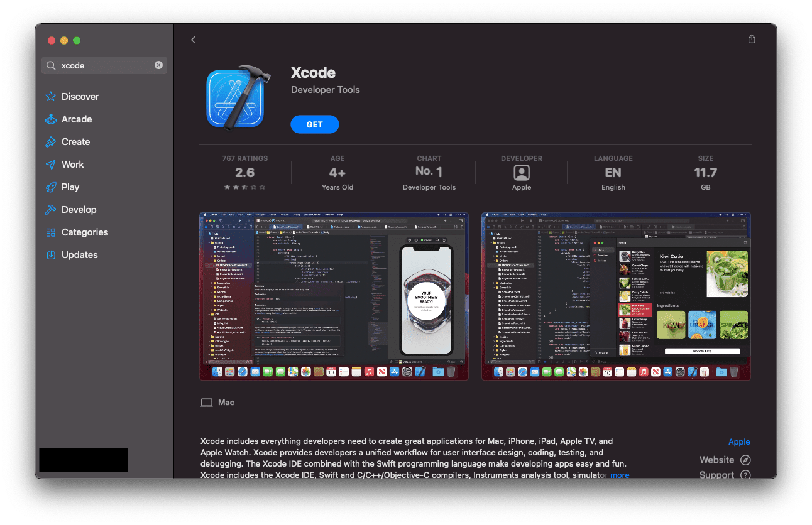Click the large Xcode app icon

click(239, 99)
